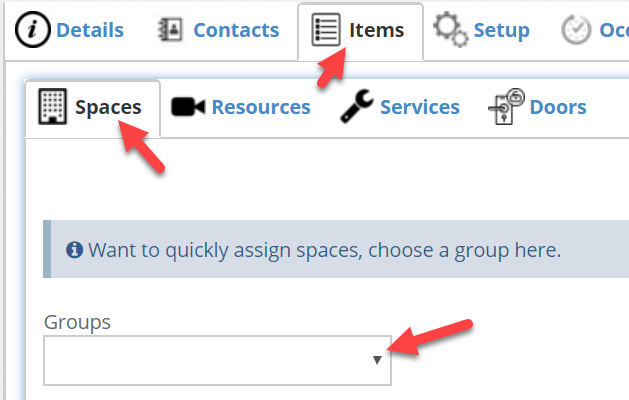This screenshot has width=629, height=400.
Task: Select the Spaces sub-tab label
Action: coord(108,108)
